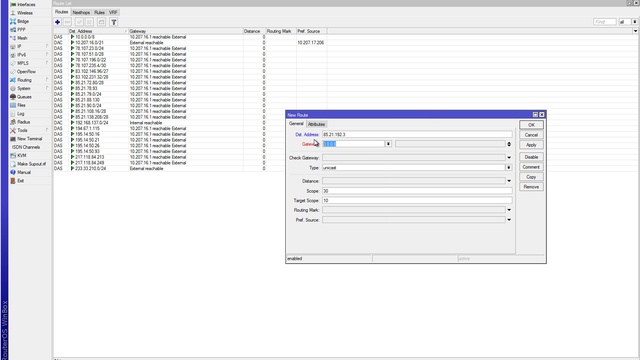Screen dimensions: 640x360
Task: Switch to the Rules tab
Action: [x=100, y=13]
